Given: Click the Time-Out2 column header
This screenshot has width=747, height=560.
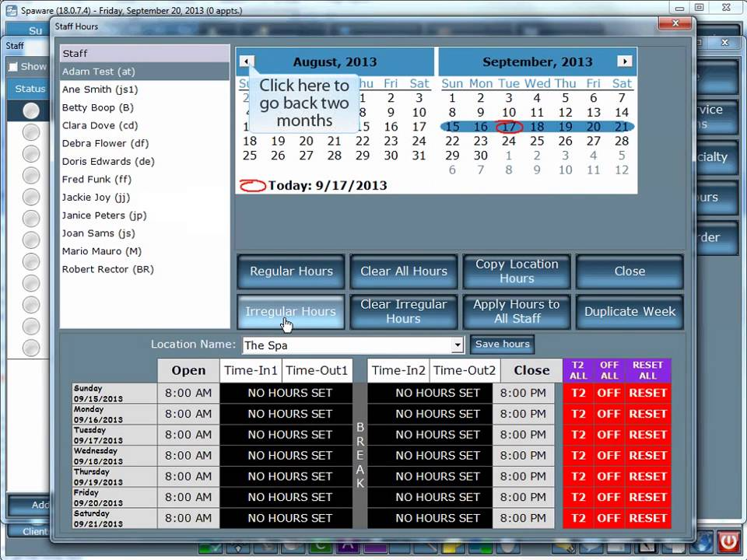Looking at the screenshot, I should 465,370.
